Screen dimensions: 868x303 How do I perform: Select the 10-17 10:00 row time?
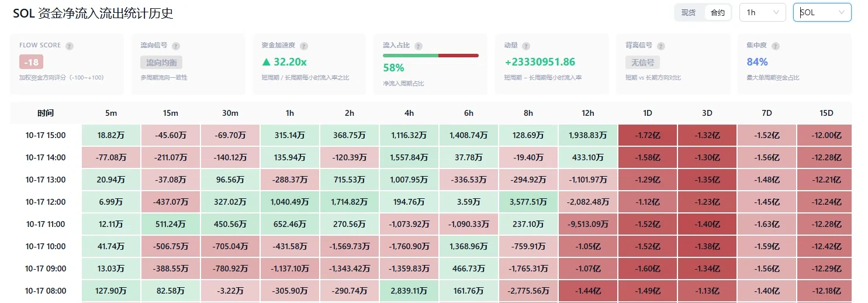(46, 246)
